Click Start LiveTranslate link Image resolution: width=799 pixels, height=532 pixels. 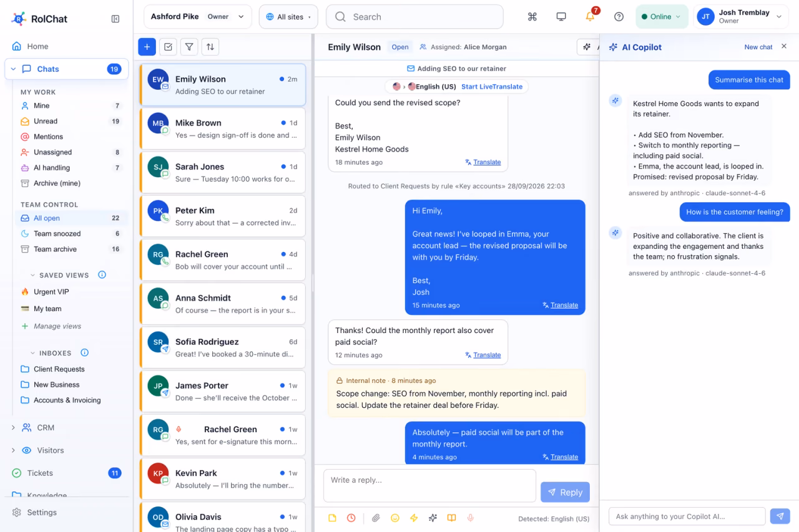point(492,87)
